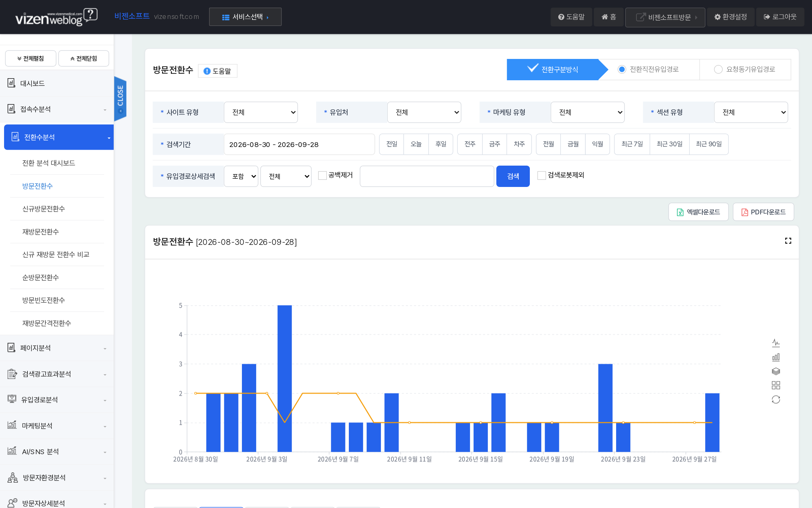Viewport: 812px width, 508px height.
Task: Open 환경설정 settings
Action: point(730,17)
